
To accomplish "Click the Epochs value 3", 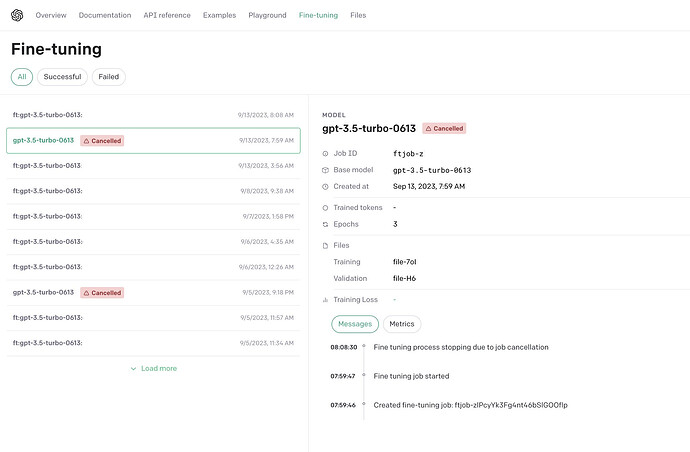I will (x=395, y=224).
